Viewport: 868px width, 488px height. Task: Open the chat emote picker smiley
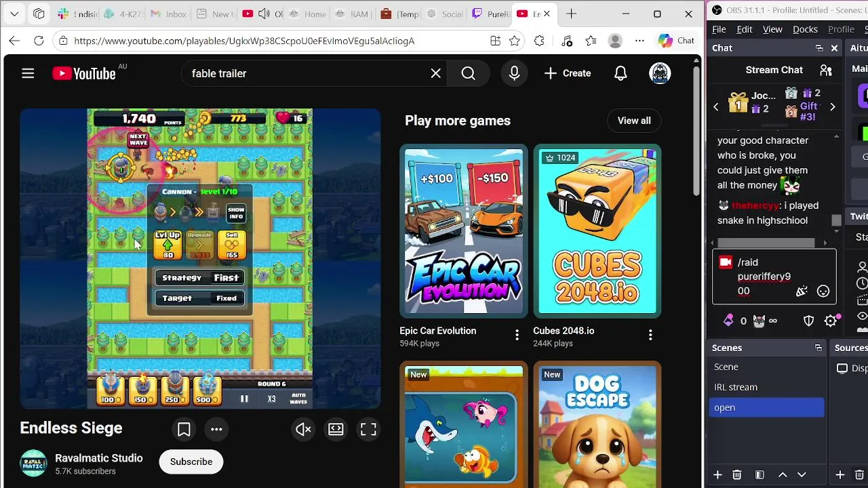pyautogui.click(x=823, y=291)
